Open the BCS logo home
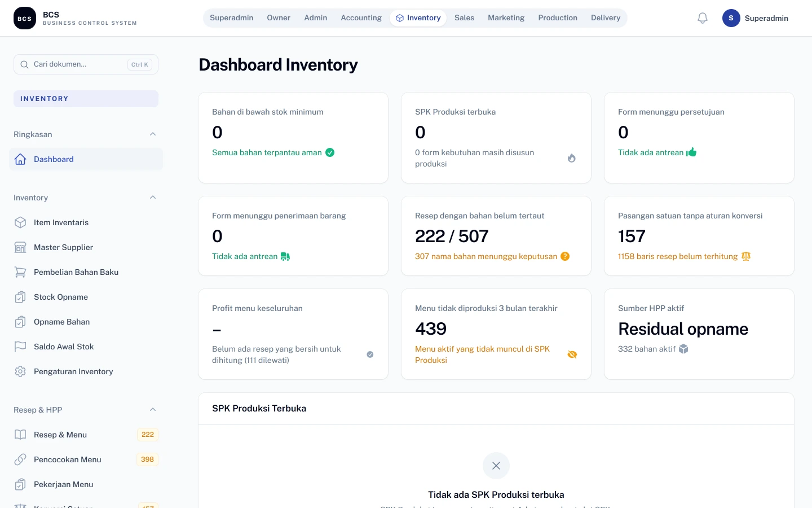812x508 pixels. point(25,18)
